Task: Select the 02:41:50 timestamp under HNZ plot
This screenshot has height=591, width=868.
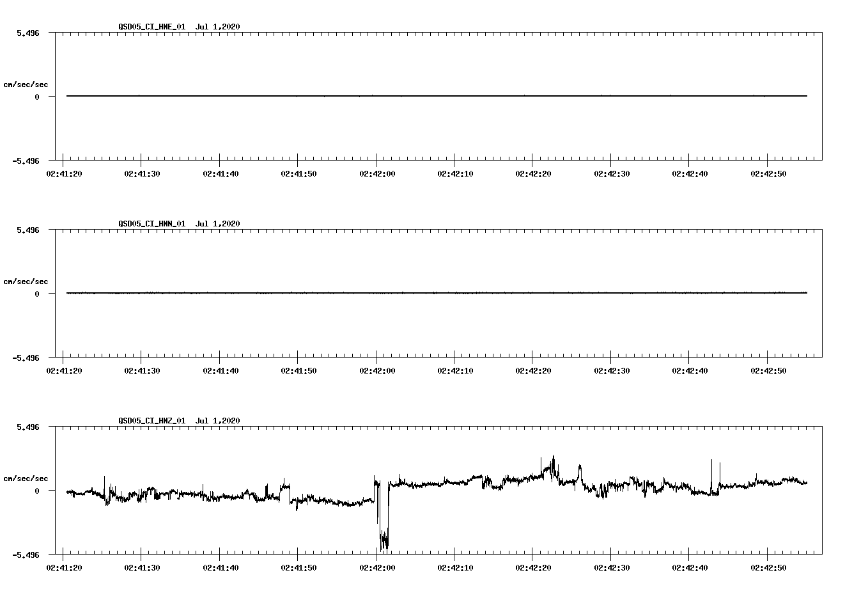Action: pos(298,567)
